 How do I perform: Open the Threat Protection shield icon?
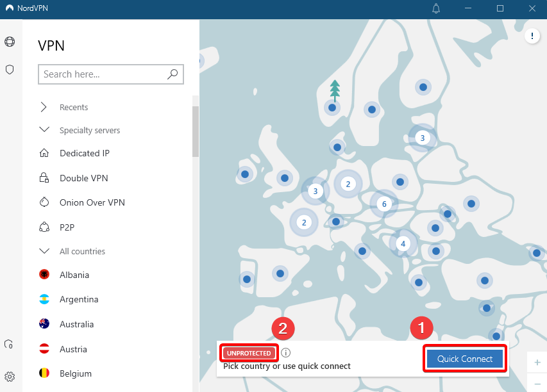pyautogui.click(x=10, y=70)
